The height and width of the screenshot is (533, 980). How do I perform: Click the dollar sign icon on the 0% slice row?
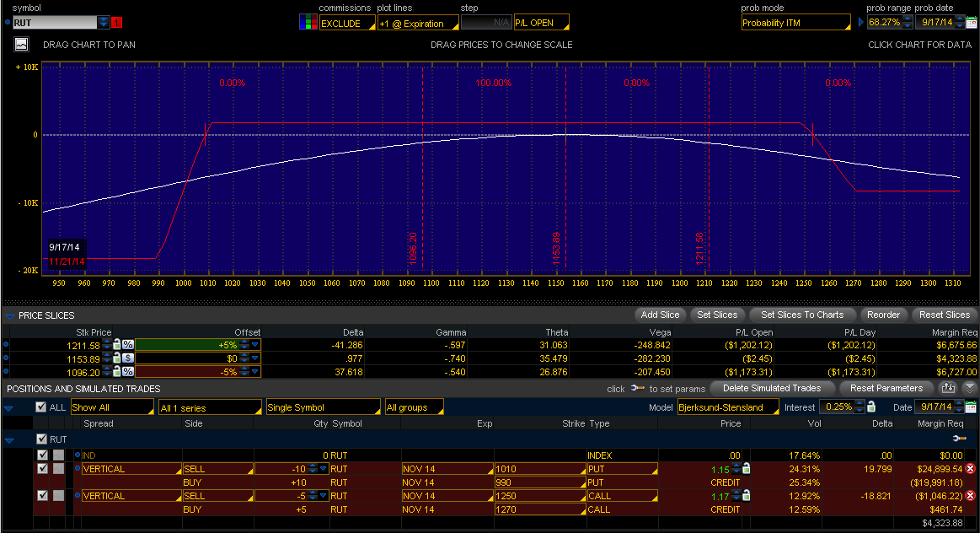(x=127, y=358)
